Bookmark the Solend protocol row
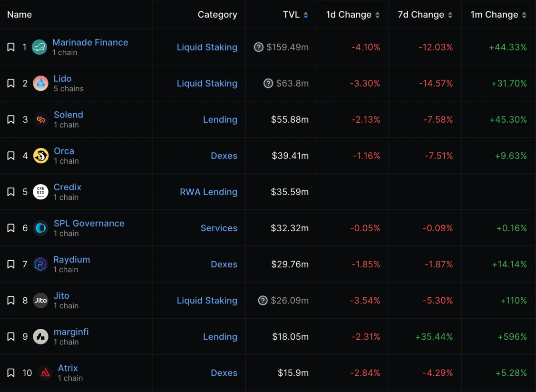Image resolution: width=536 pixels, height=392 pixels. 11,119
